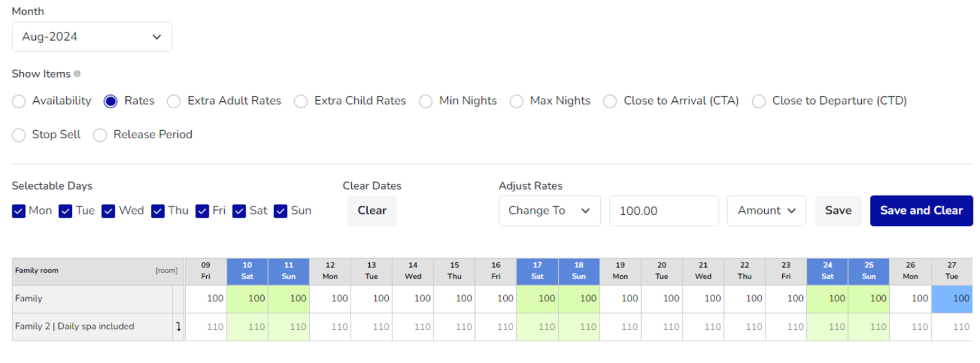Screen dimensions: 980x363
Task: Click the 11 Sun column header
Action: (289, 271)
